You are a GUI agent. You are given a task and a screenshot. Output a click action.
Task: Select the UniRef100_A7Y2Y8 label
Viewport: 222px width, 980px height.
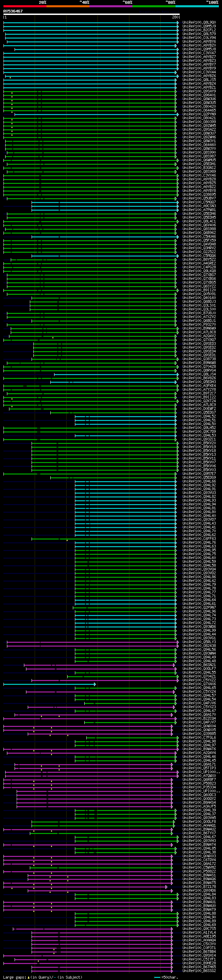(x=199, y=390)
